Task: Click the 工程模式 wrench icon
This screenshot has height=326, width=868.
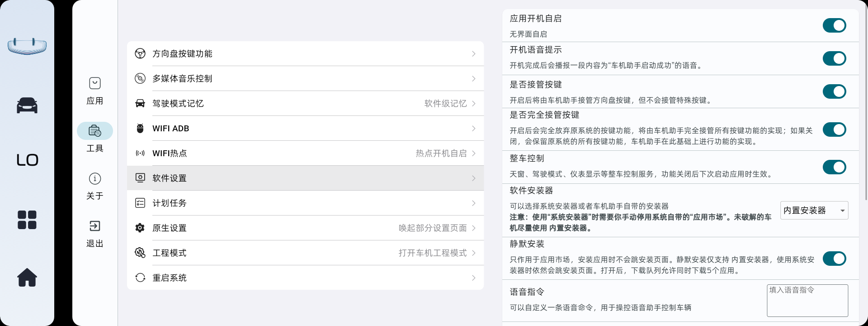Action: 140,253
